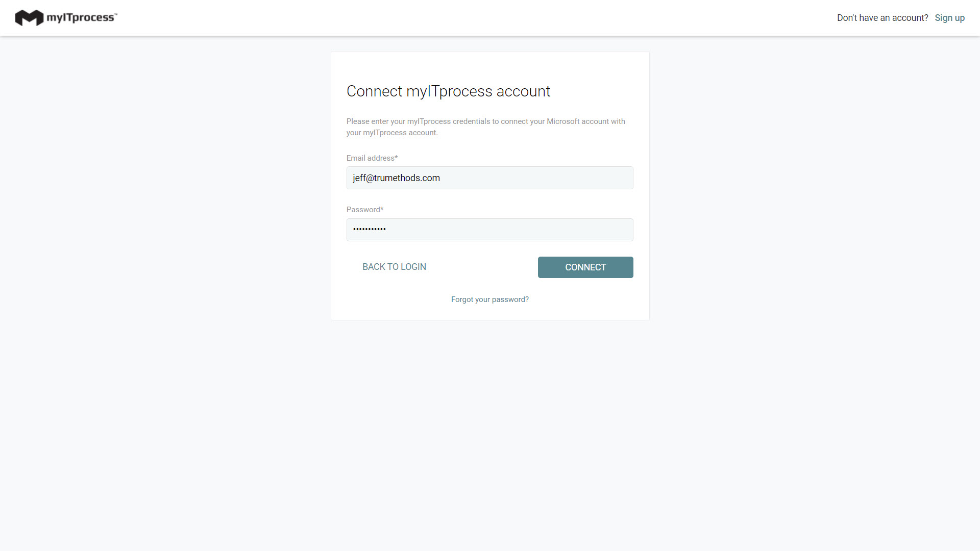Click the Connect myITprocess account heading
980x551 pixels.
(x=448, y=91)
